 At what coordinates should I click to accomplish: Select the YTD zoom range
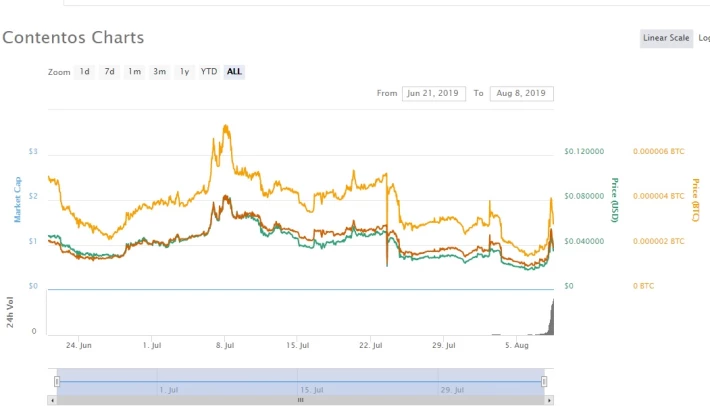209,72
